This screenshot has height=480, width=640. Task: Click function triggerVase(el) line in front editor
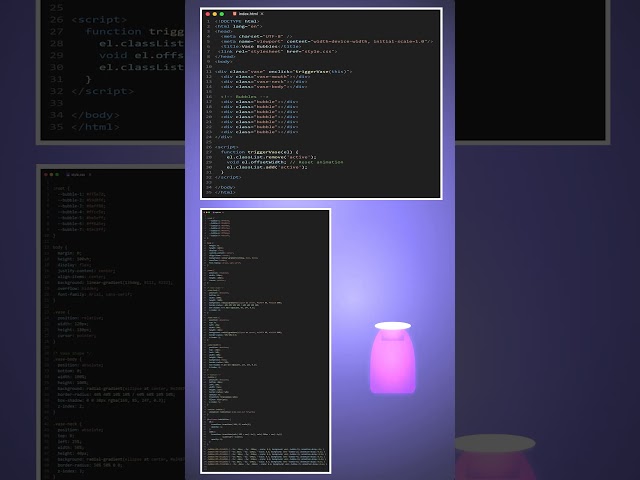pyautogui.click(x=260, y=152)
